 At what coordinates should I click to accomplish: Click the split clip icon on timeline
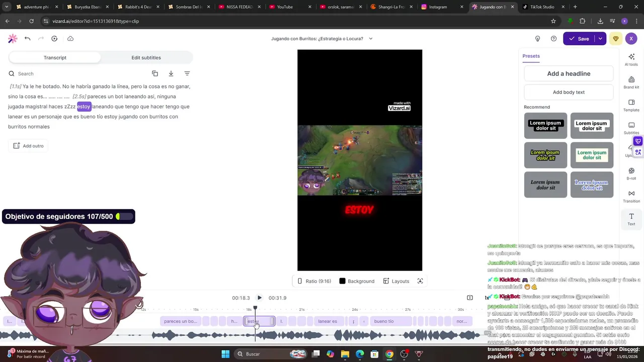(469, 298)
